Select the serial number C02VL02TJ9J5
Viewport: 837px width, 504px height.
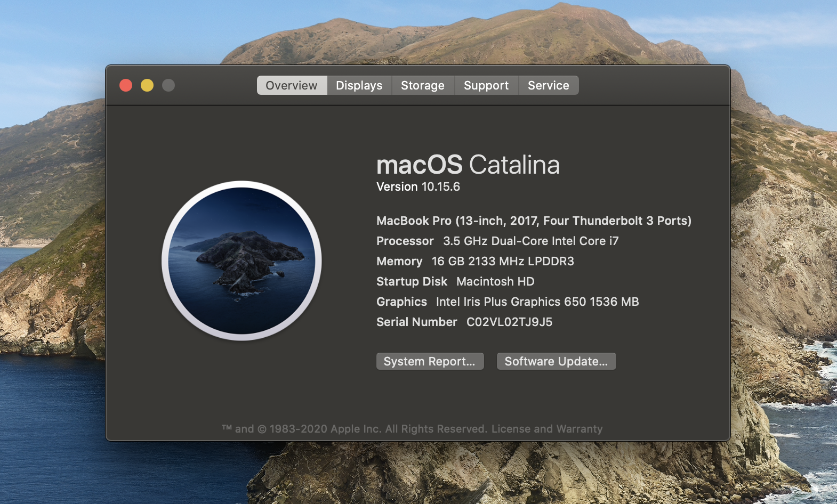509,322
